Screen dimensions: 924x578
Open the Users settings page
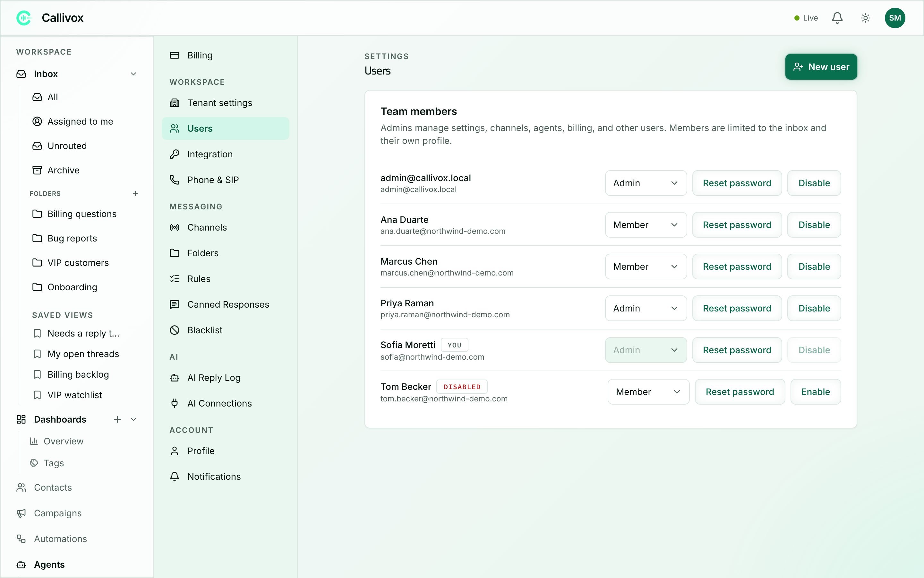225,128
